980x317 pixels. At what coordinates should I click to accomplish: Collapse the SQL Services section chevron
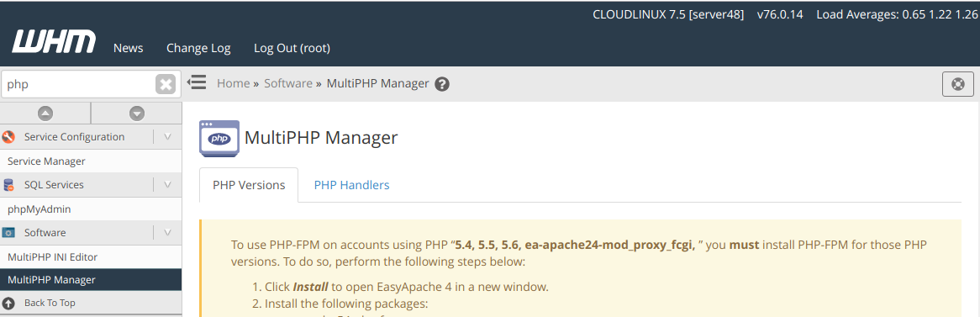167,185
